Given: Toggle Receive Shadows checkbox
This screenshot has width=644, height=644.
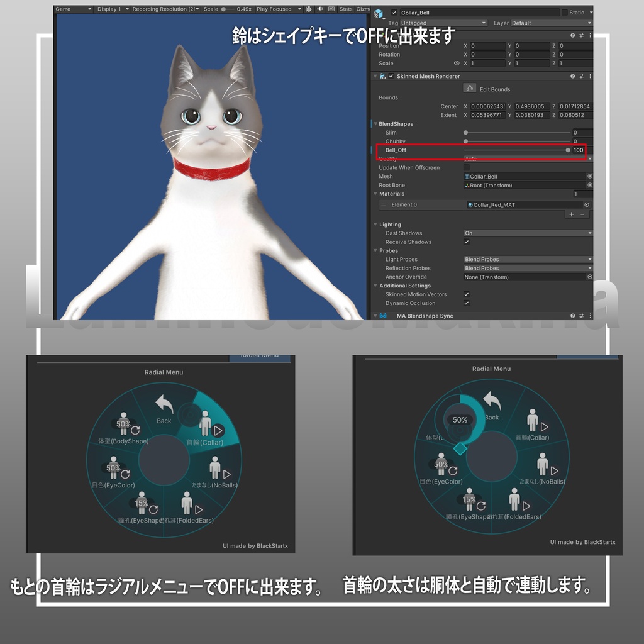Looking at the screenshot, I should (467, 242).
